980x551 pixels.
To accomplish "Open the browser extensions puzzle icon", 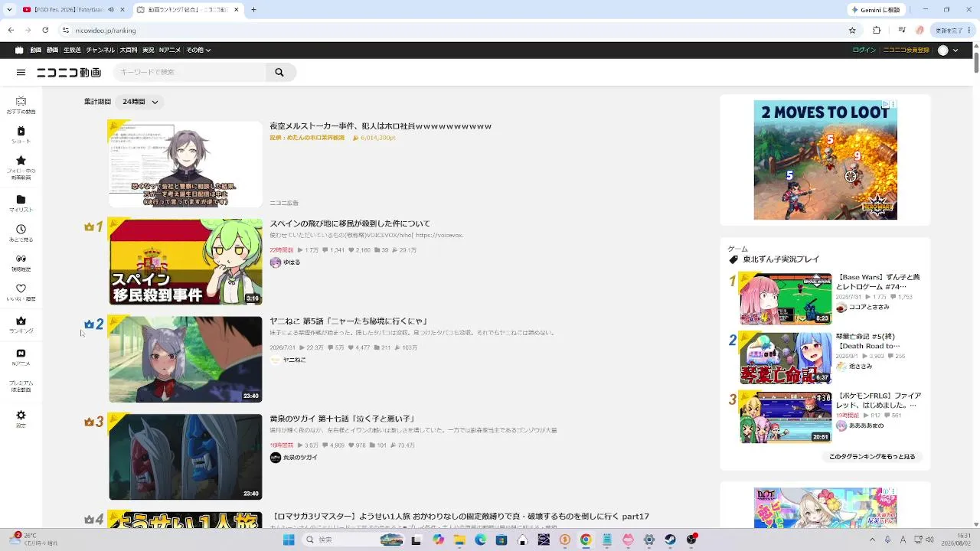I will 877,31.
